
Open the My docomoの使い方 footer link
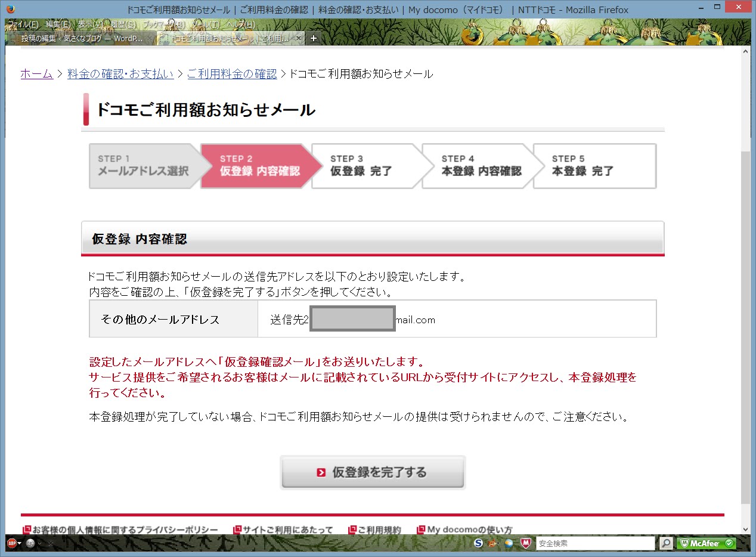coord(464,530)
